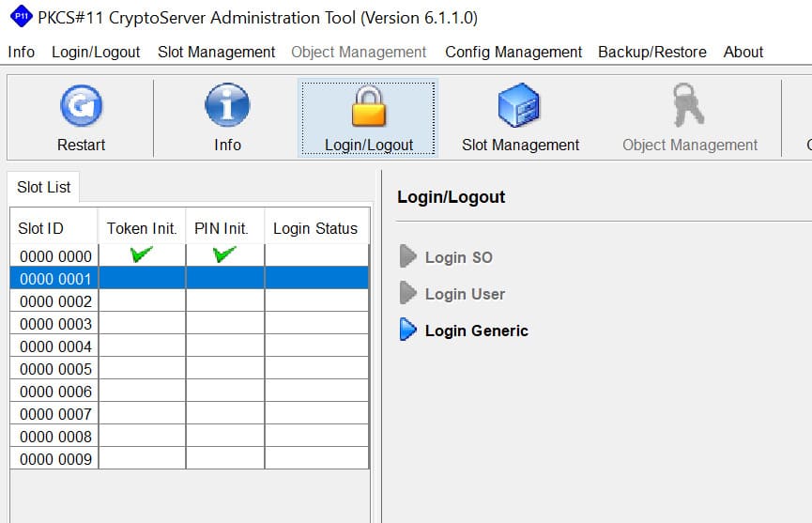Click the blue Login Generic arrow
Screen dimensions: 812x523
click(x=408, y=330)
